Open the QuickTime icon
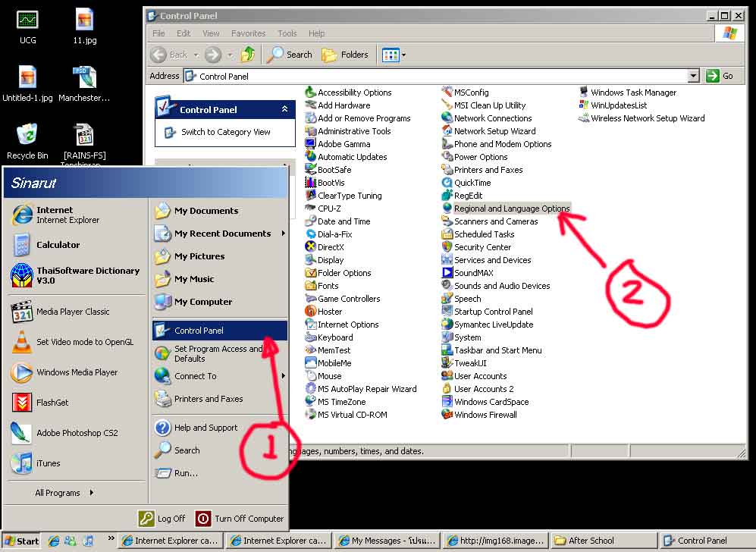The height and width of the screenshot is (552, 756). [466, 183]
